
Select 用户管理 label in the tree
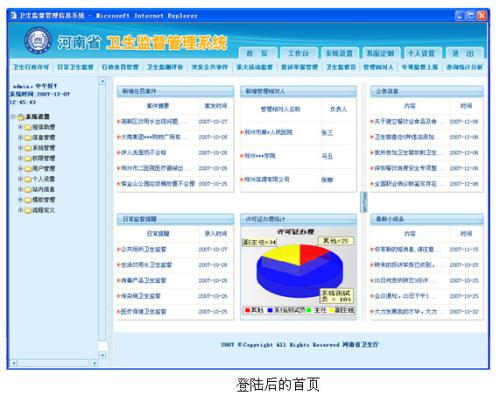(44, 169)
